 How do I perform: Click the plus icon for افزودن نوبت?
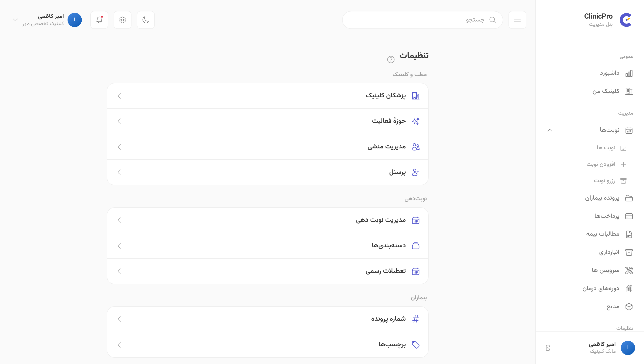623,164
